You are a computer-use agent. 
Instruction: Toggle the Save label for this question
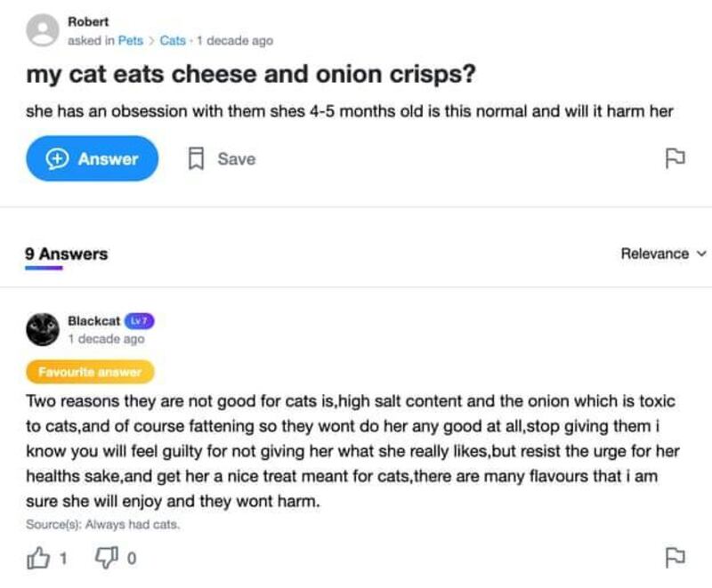point(236,158)
